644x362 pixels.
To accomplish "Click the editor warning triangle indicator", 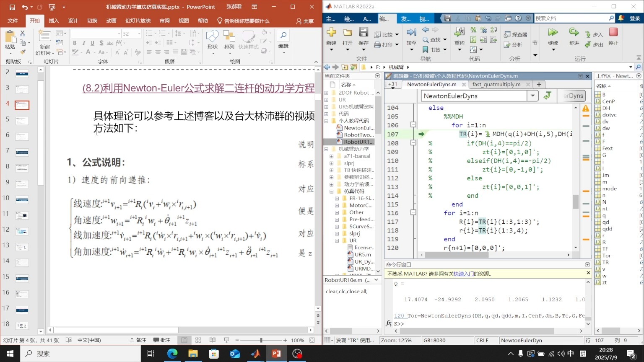I will point(586,108).
